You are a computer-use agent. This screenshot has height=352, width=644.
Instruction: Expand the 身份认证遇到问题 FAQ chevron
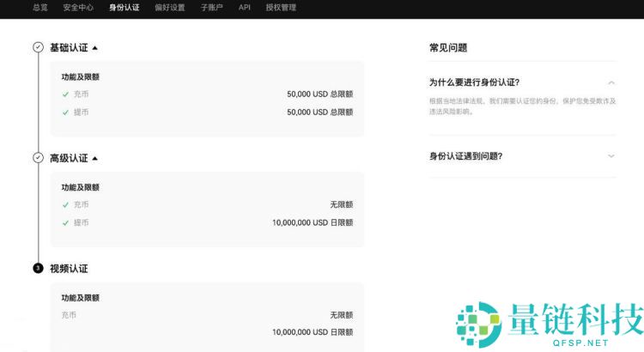coord(611,156)
